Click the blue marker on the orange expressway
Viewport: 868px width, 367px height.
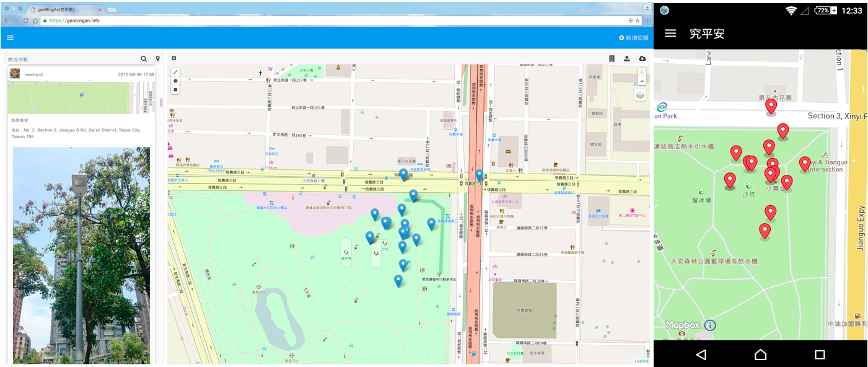tap(479, 175)
